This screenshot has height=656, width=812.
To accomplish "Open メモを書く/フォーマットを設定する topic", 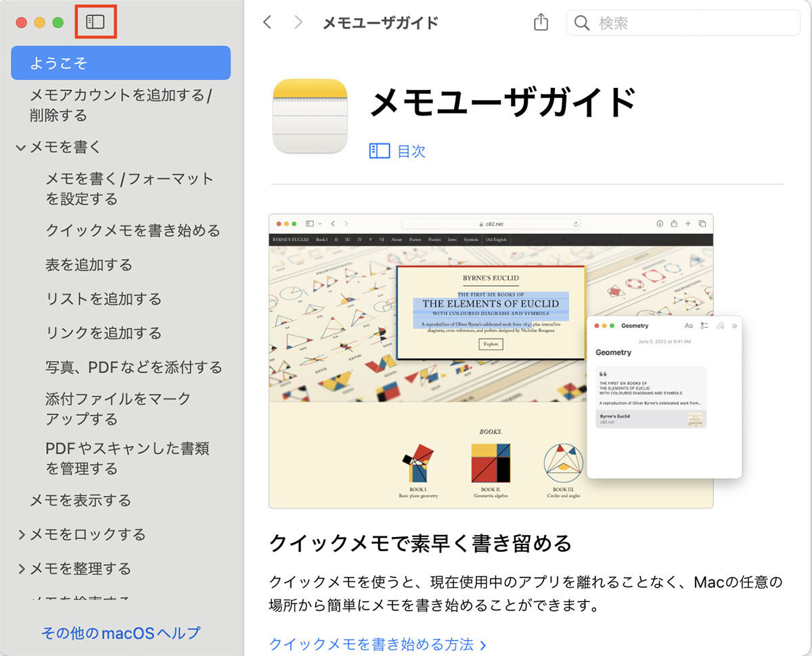I will click(x=129, y=189).
